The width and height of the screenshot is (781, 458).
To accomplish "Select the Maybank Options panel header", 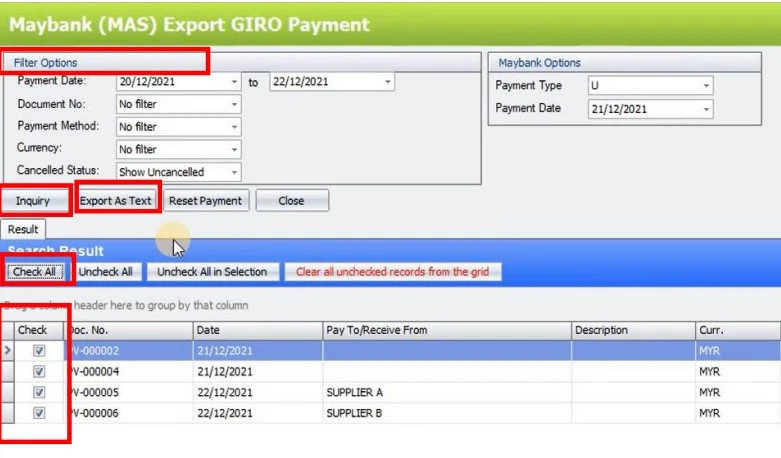I will point(625,63).
